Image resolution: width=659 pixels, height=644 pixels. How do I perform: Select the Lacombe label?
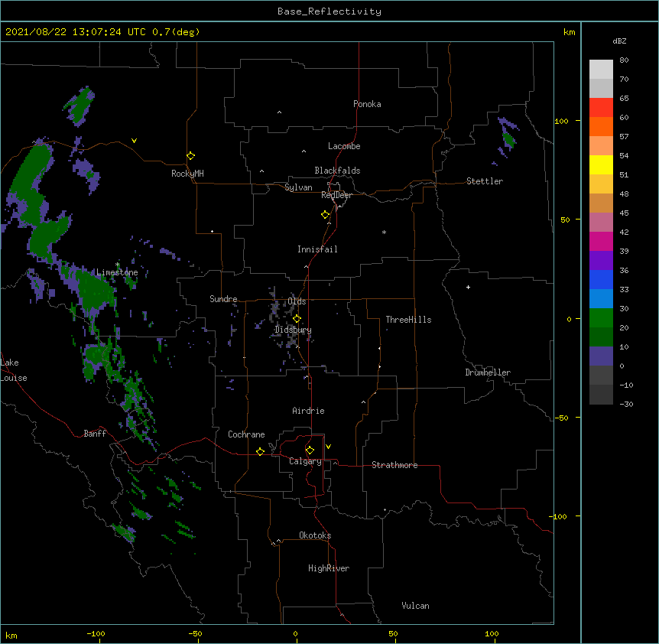pos(344,146)
